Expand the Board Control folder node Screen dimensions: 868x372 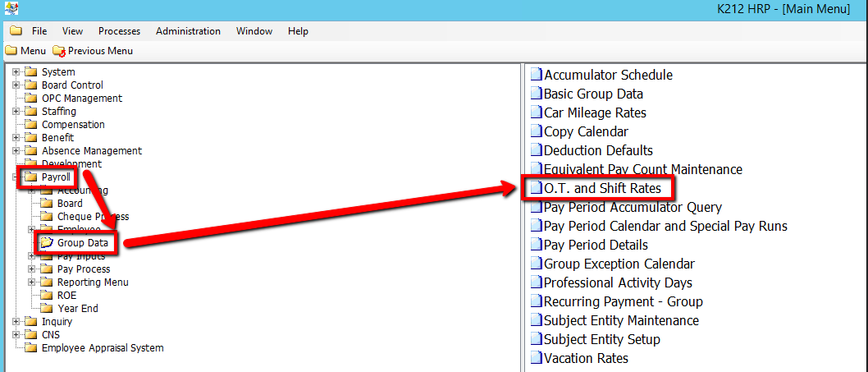(16, 85)
